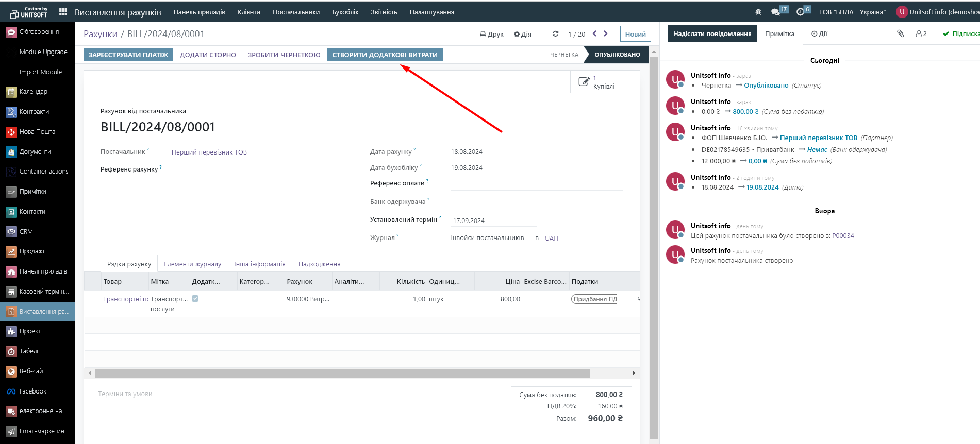The height and width of the screenshot is (444, 980).
Task: Switch to the Елементи журналу tab
Action: pos(192,264)
